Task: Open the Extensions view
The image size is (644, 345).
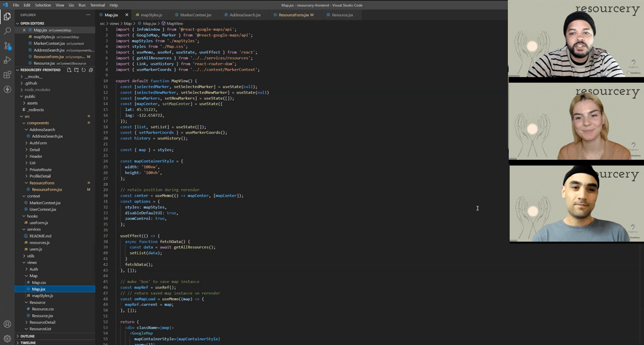Action: tap(8, 75)
